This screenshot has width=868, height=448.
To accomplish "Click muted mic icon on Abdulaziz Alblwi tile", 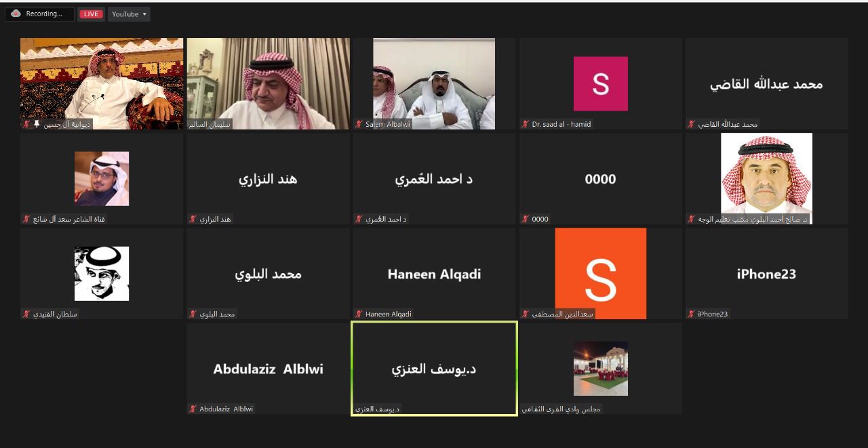I will pos(193,409).
